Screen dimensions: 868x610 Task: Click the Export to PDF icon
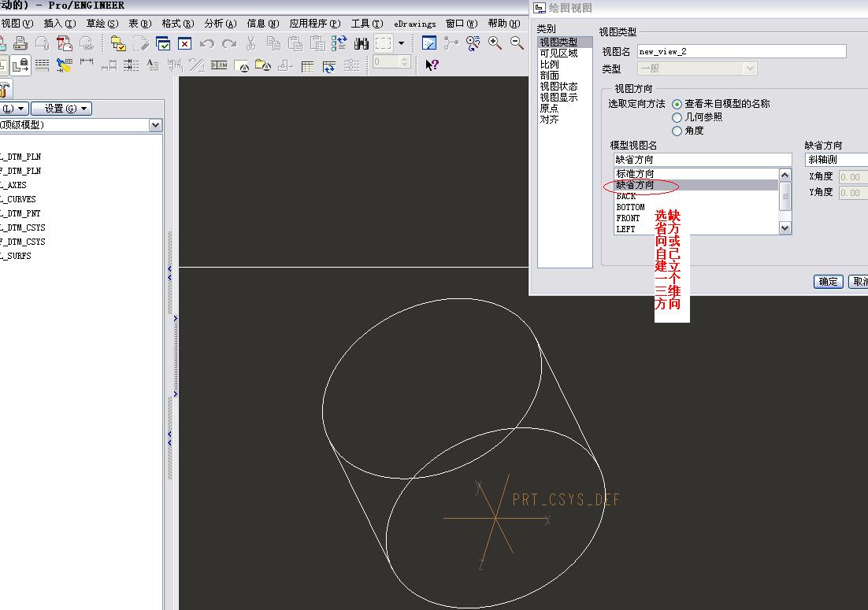tap(65, 43)
